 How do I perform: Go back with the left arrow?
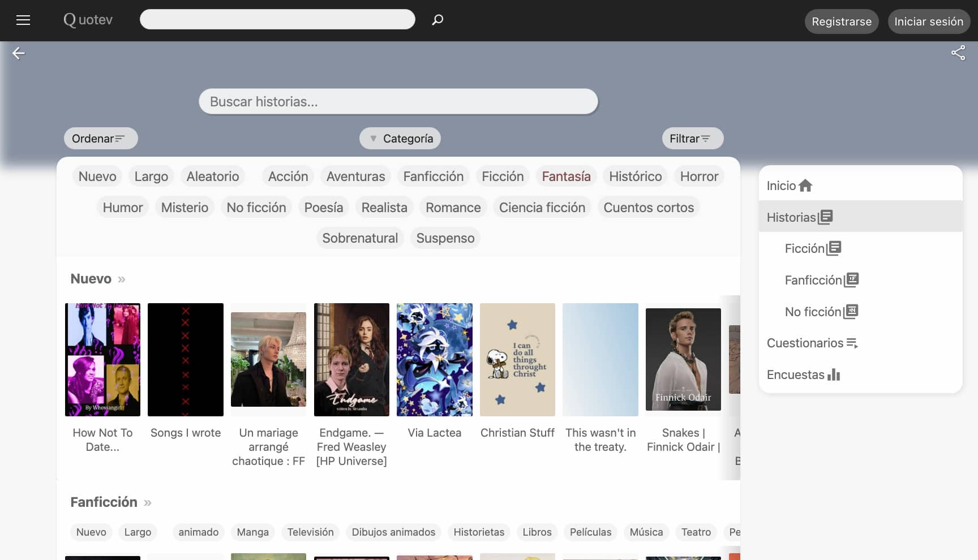[x=19, y=53]
